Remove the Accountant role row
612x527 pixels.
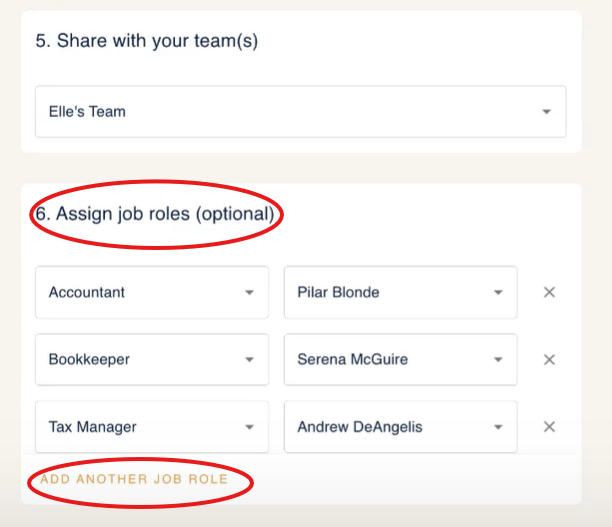[x=549, y=292]
